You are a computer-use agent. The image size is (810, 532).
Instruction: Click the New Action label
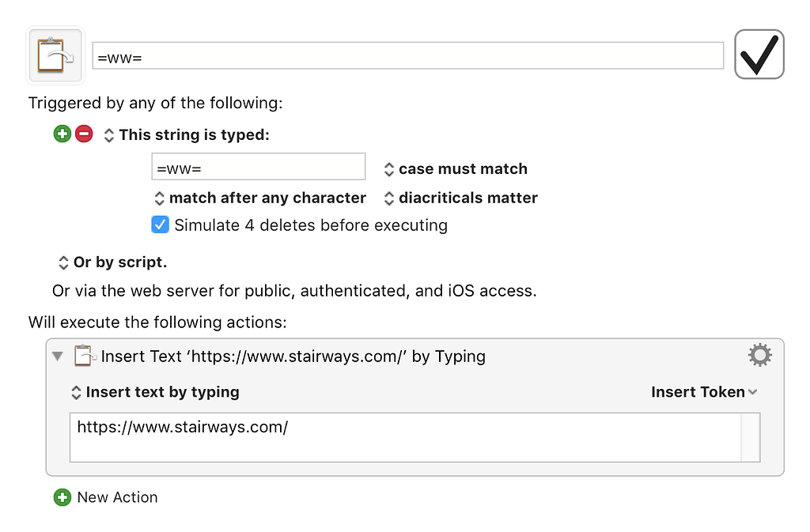[117, 497]
